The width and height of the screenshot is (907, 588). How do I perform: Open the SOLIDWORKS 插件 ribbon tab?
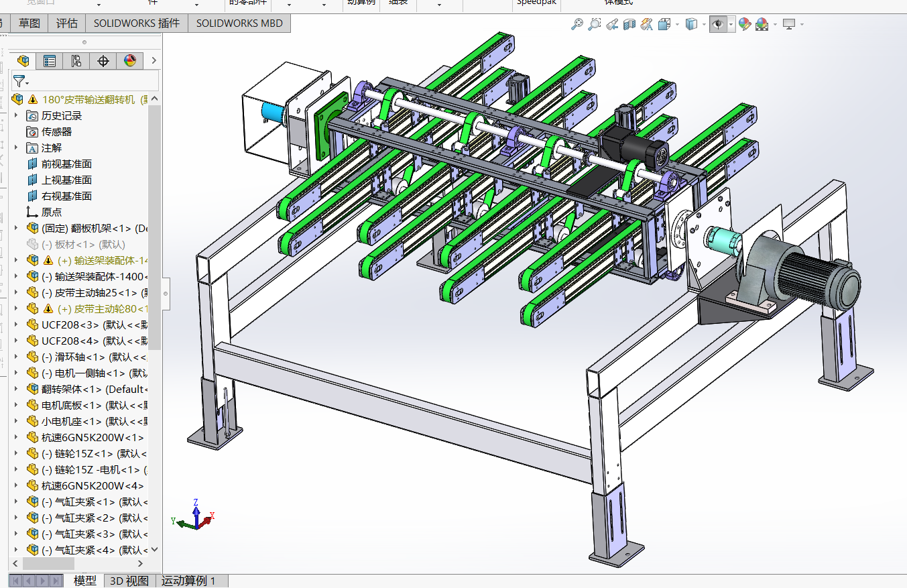click(x=137, y=23)
